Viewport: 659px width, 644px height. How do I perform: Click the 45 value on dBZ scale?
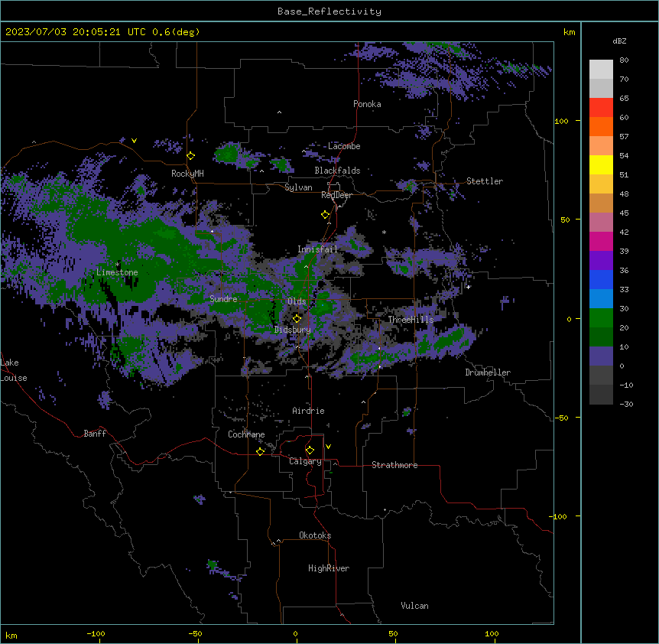point(624,213)
